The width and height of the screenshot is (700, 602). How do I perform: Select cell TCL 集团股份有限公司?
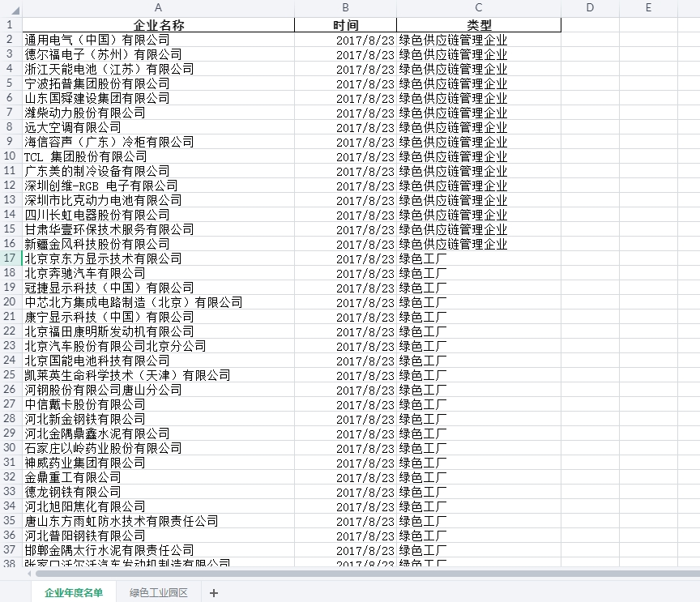[x=159, y=156]
